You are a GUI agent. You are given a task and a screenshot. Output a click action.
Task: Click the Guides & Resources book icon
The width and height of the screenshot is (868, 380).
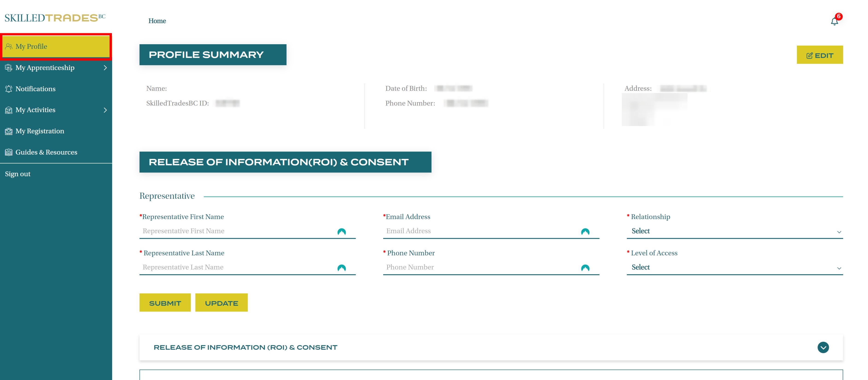tap(9, 152)
